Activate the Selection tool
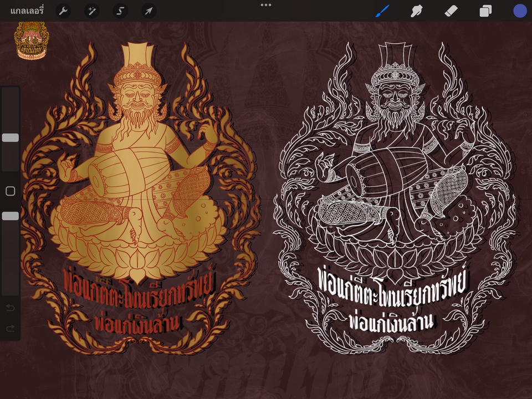 [120, 11]
